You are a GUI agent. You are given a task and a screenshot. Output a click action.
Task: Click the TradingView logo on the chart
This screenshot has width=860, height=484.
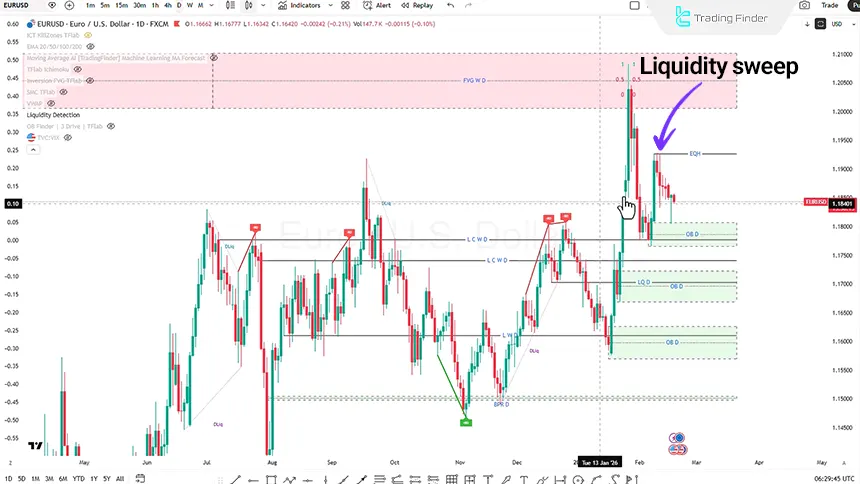[36, 446]
